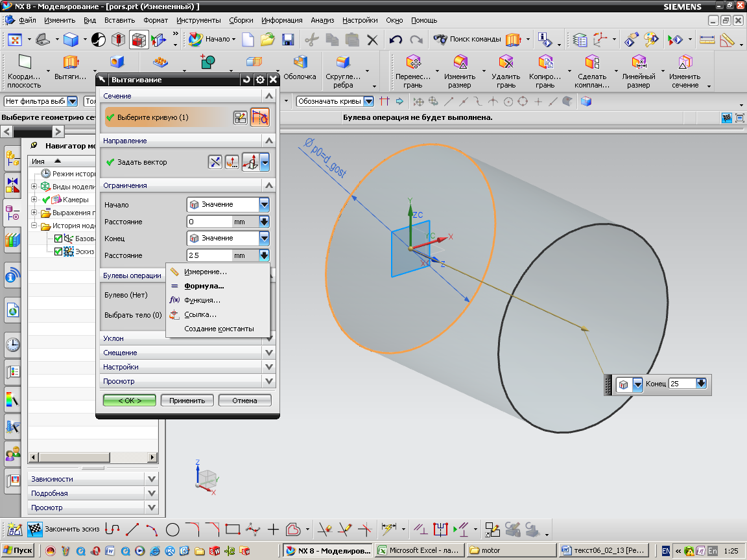Screen dimensions: 747x560
Task: Expand the Подробная panel
Action: click(152, 493)
